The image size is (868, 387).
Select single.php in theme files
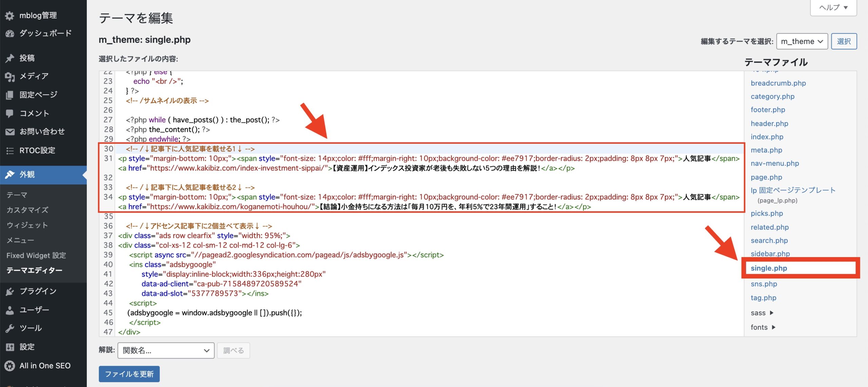[x=769, y=268]
